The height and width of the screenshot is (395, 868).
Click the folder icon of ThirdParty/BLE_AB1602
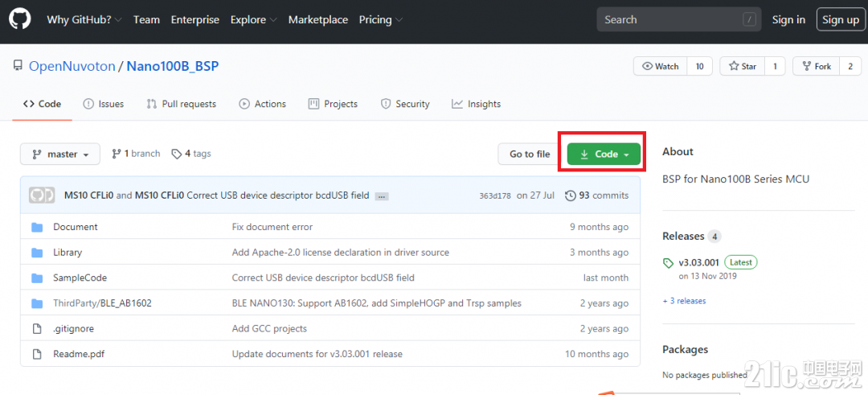pyautogui.click(x=37, y=303)
